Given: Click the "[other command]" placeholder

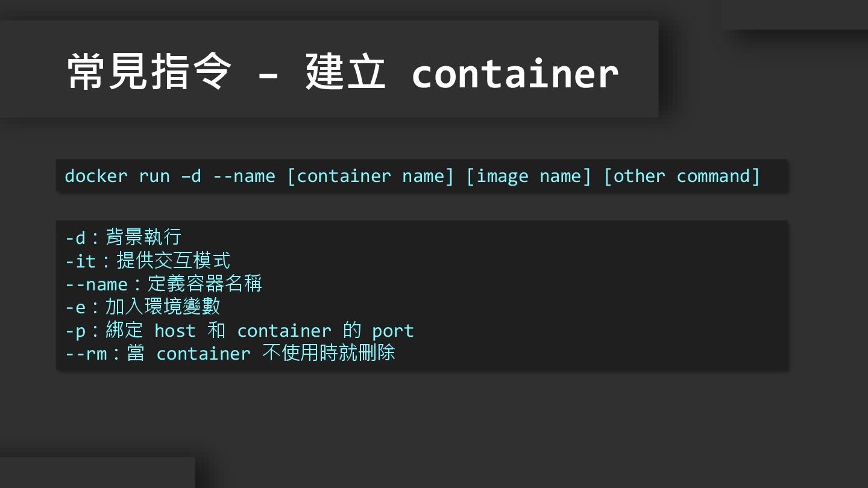Looking at the screenshot, I should click(682, 176).
